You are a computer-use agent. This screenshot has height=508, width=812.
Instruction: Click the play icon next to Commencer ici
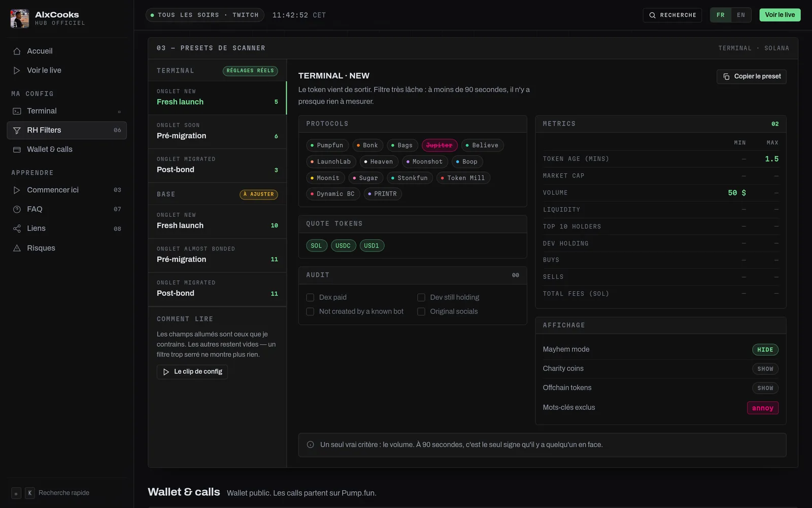point(17,190)
